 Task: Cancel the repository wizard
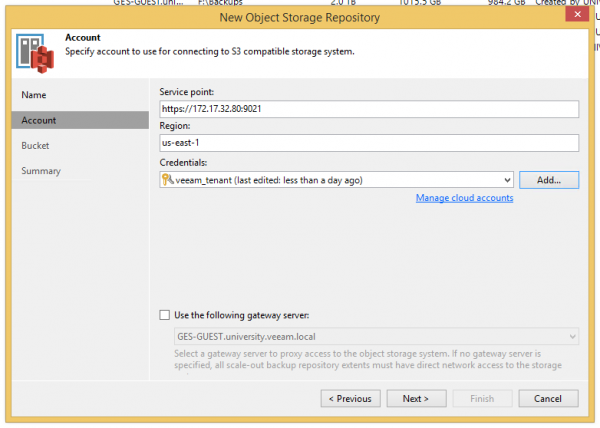click(548, 398)
